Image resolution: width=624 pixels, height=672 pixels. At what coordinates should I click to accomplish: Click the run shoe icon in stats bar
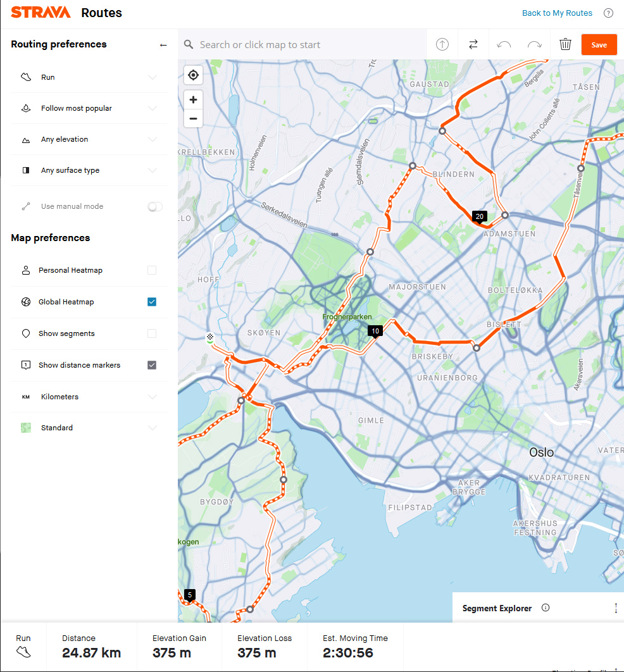tap(23, 652)
